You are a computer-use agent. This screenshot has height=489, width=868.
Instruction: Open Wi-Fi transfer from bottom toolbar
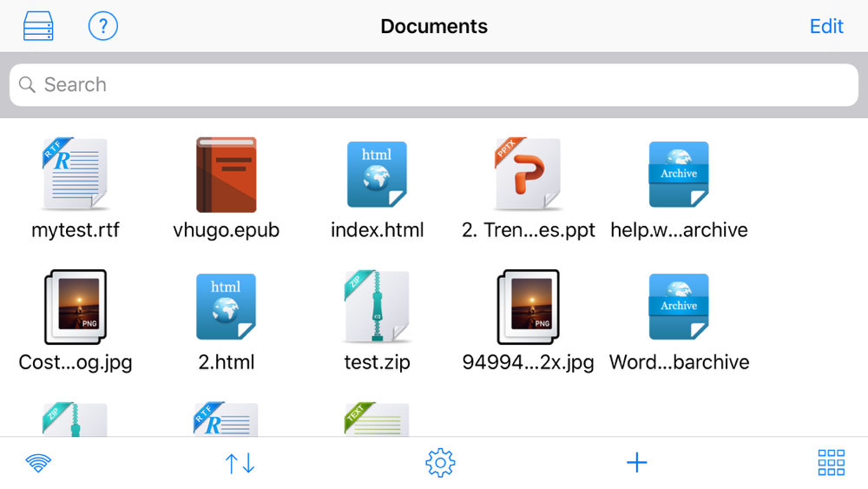[38, 463]
